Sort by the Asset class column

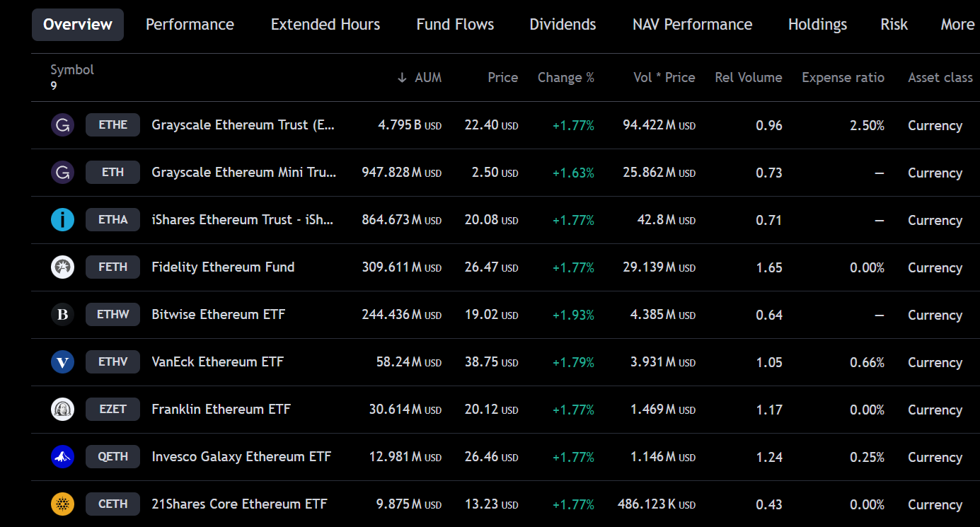pyautogui.click(x=940, y=78)
